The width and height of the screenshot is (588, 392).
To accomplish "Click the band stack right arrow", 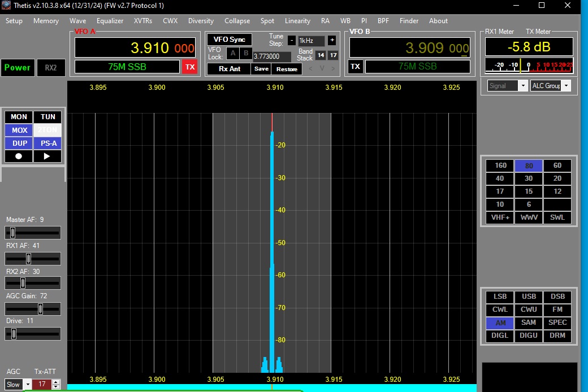I will point(333,68).
